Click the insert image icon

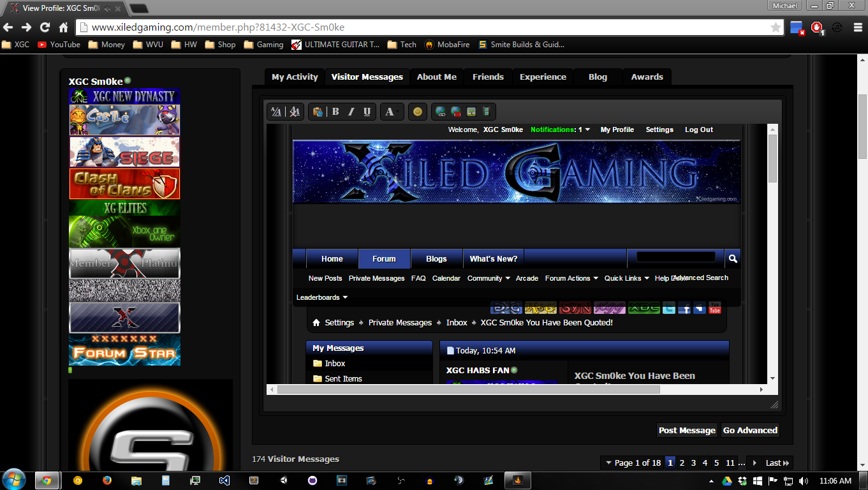[471, 112]
